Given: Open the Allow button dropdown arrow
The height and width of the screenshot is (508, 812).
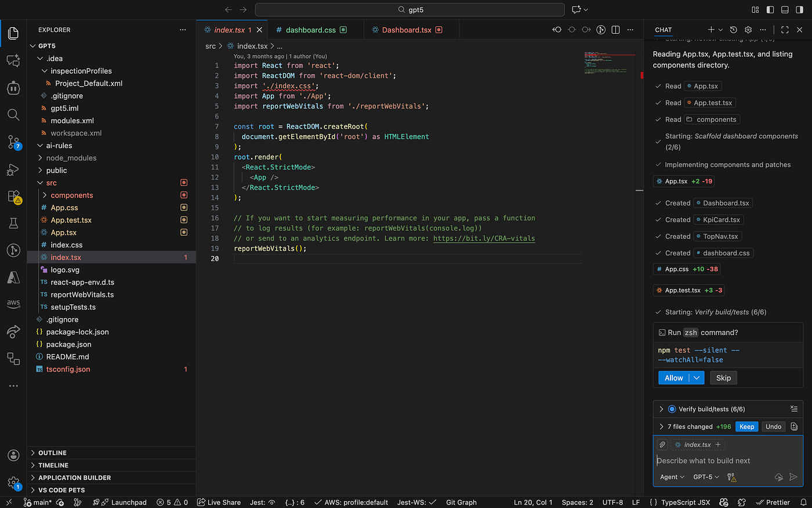Looking at the screenshot, I should [x=697, y=378].
